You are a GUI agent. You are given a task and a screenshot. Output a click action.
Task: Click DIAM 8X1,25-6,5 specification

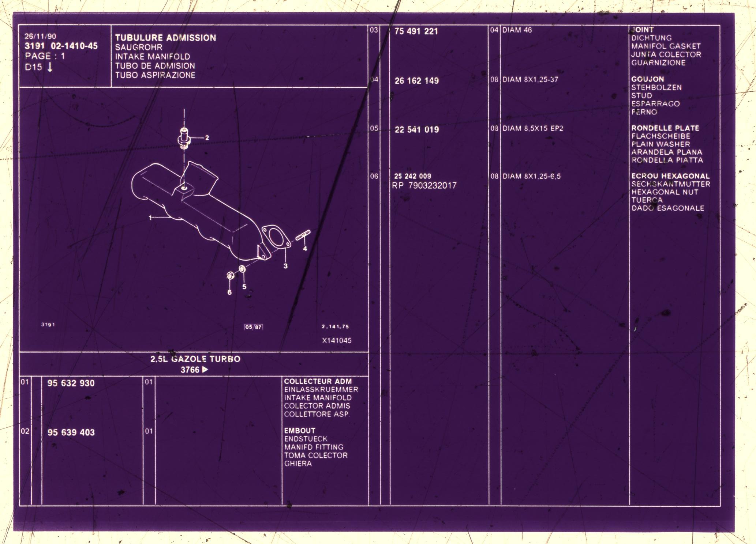(x=531, y=176)
